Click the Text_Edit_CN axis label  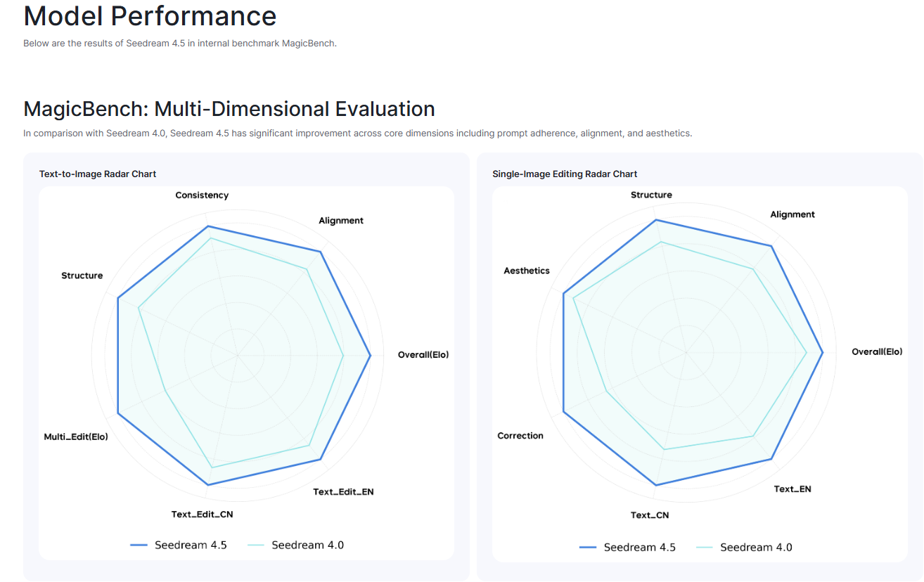202,515
